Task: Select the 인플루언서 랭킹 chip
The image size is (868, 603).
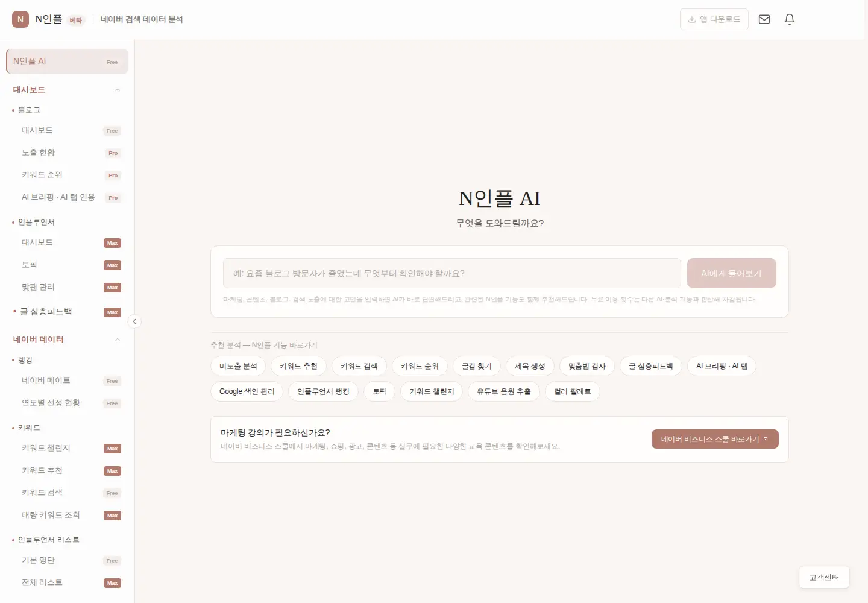Action: click(x=323, y=391)
